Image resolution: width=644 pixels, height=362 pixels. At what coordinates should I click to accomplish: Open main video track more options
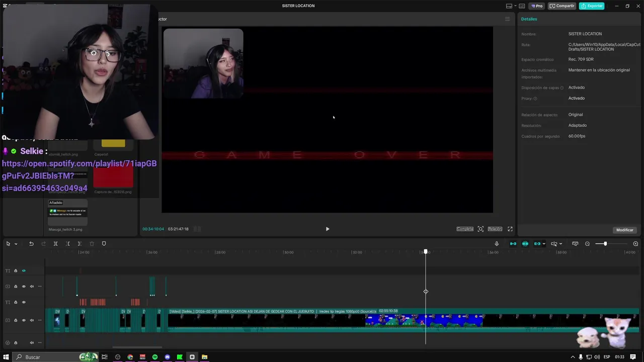(x=40, y=320)
